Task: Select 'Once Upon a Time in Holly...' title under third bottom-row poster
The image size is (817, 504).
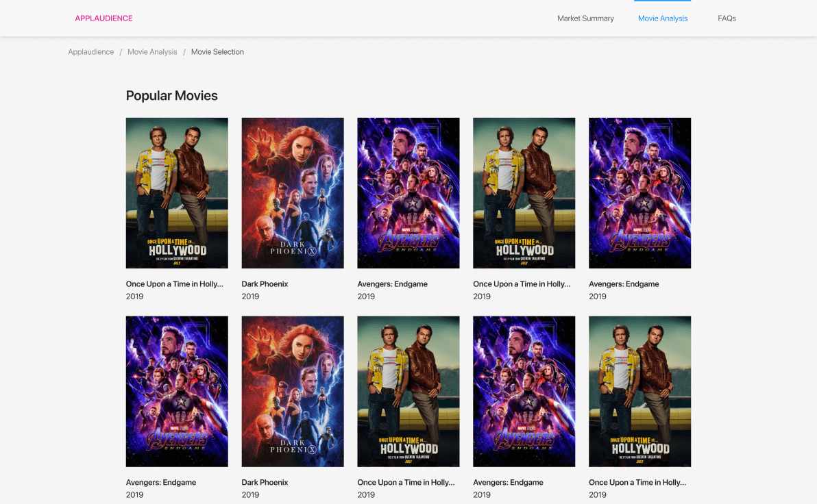Action: tap(406, 482)
